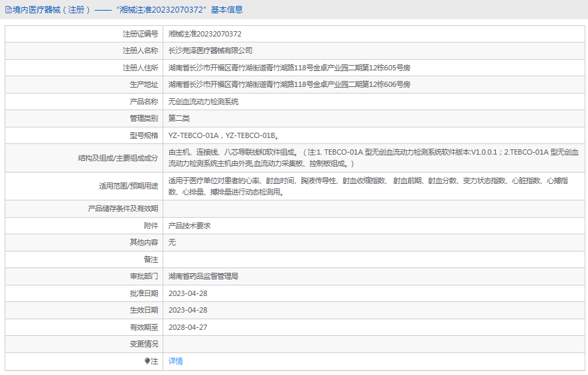Select the structure description starting 由主机、连接线
This screenshot has height=375, width=588.
click(374, 158)
